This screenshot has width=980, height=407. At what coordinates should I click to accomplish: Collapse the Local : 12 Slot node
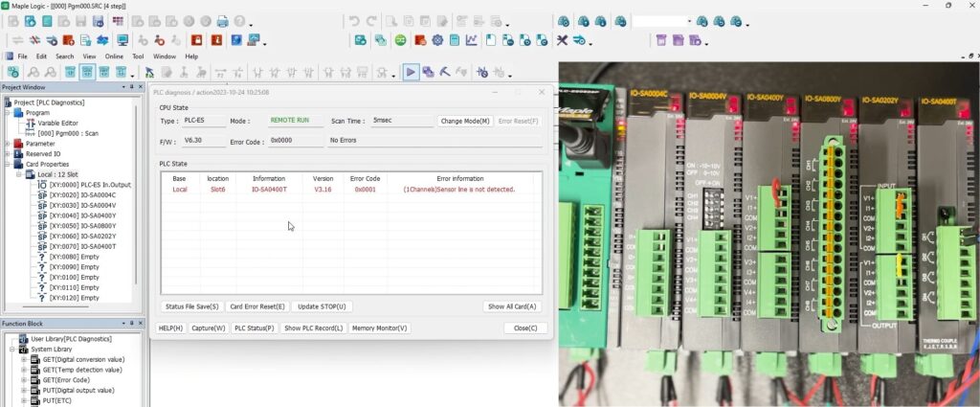pyautogui.click(x=19, y=174)
